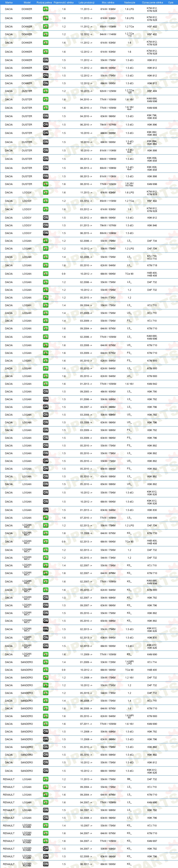This screenshot has width=178, height=868.
Task: Click the '1.2 TCe 125' body cell
Action: point(129,91)
